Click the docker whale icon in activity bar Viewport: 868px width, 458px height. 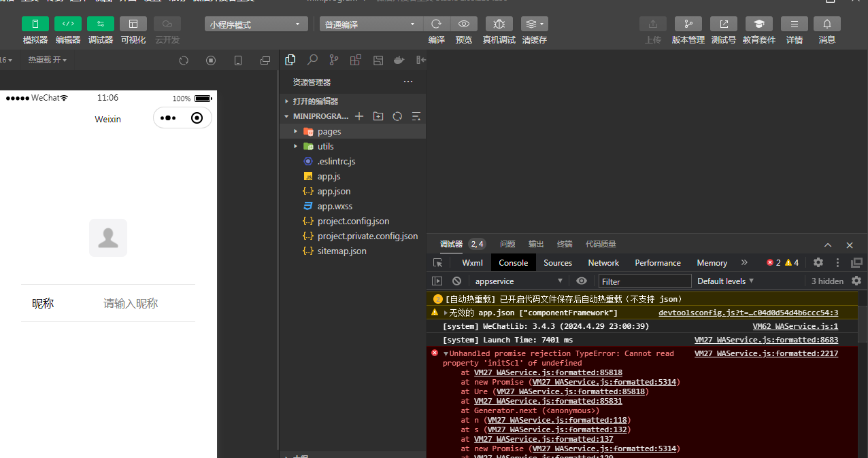tap(399, 60)
